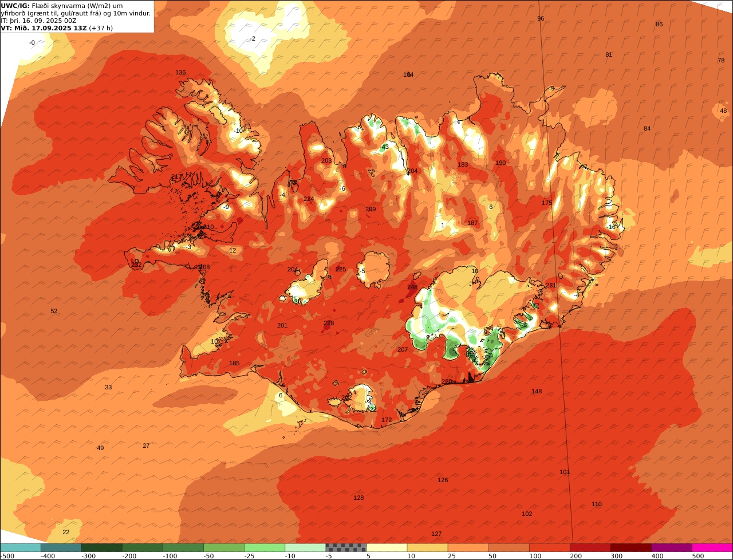Click the map value 187

click(x=472, y=223)
